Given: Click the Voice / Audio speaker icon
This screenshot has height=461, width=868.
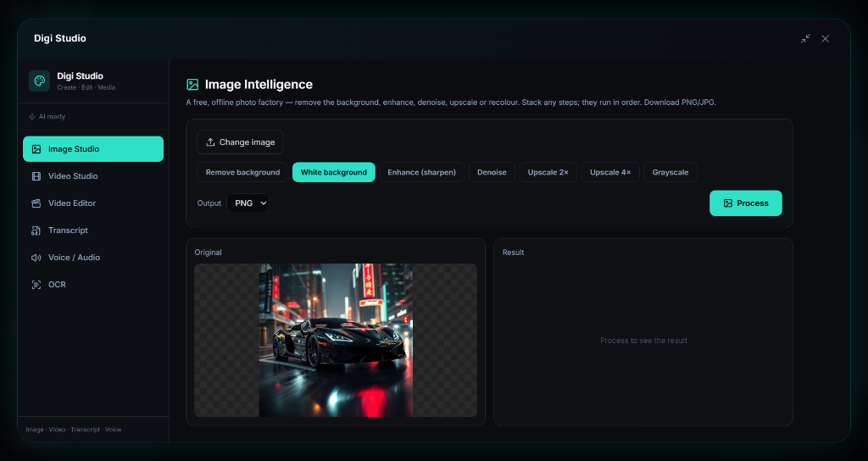Looking at the screenshot, I should (x=36, y=258).
